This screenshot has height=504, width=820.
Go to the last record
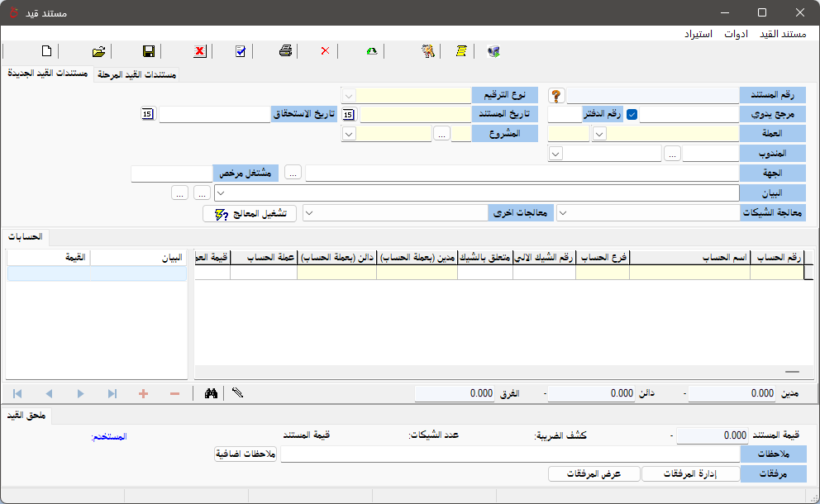(112, 393)
